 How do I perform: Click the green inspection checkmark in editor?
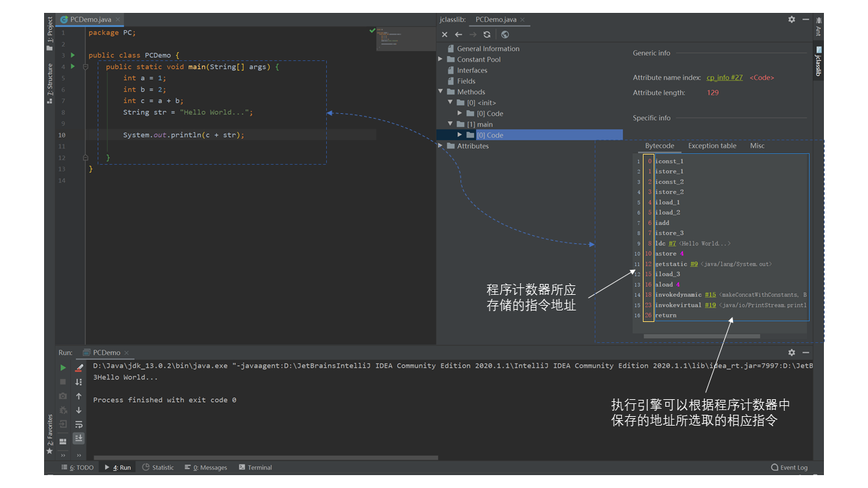372,30
